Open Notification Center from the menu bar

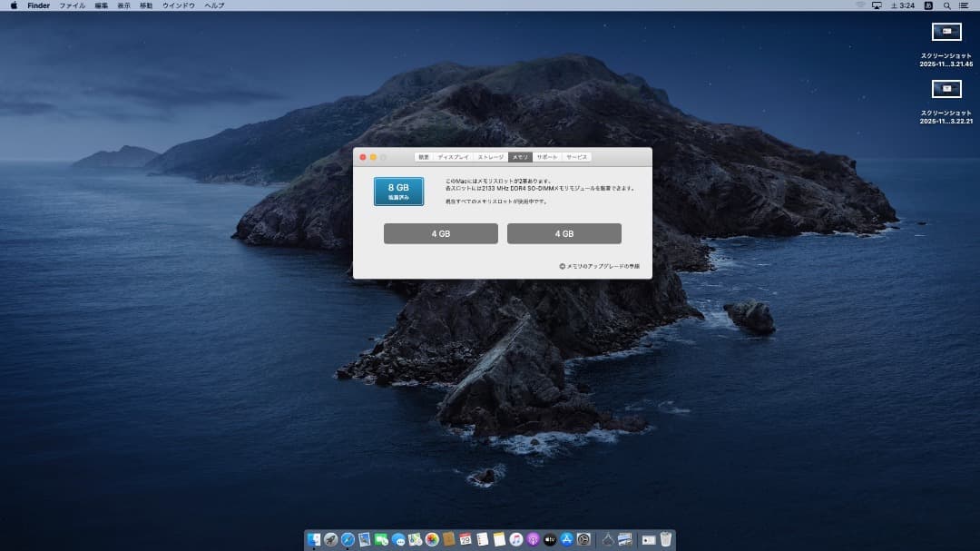[965, 5]
